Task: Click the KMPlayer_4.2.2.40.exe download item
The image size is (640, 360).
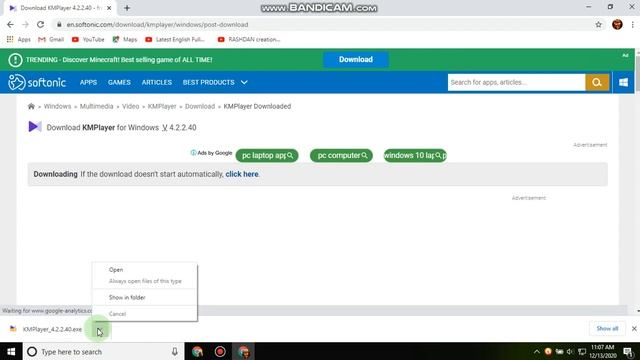Action: (x=46, y=329)
